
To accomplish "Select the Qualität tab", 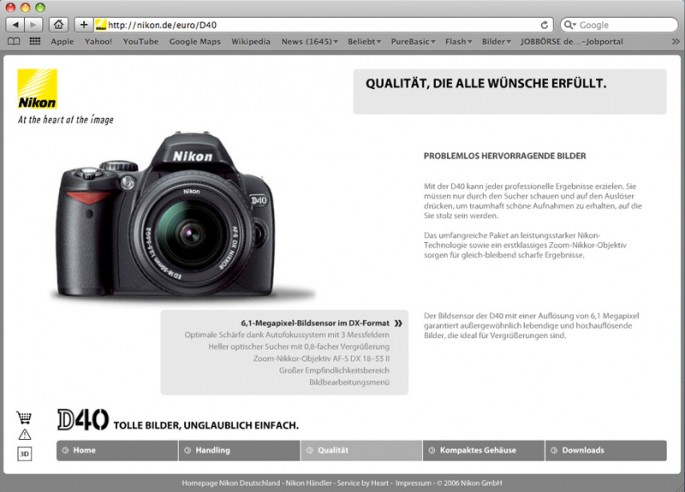I will point(361,450).
